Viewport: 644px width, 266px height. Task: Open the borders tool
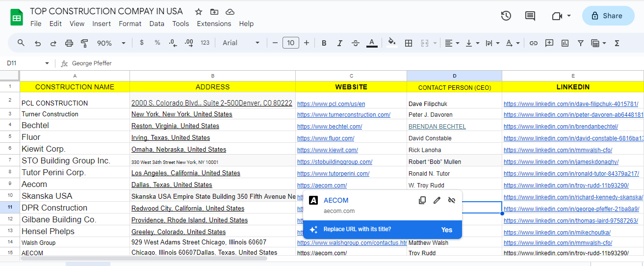click(x=408, y=43)
